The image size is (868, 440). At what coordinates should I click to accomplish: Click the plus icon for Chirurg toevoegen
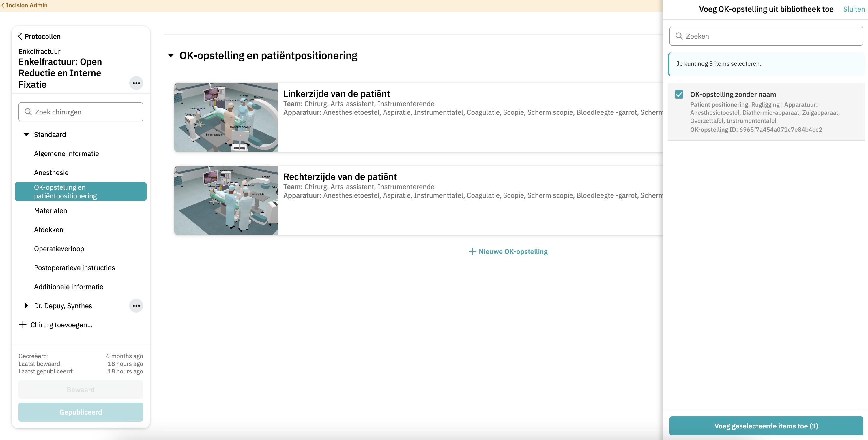click(23, 325)
